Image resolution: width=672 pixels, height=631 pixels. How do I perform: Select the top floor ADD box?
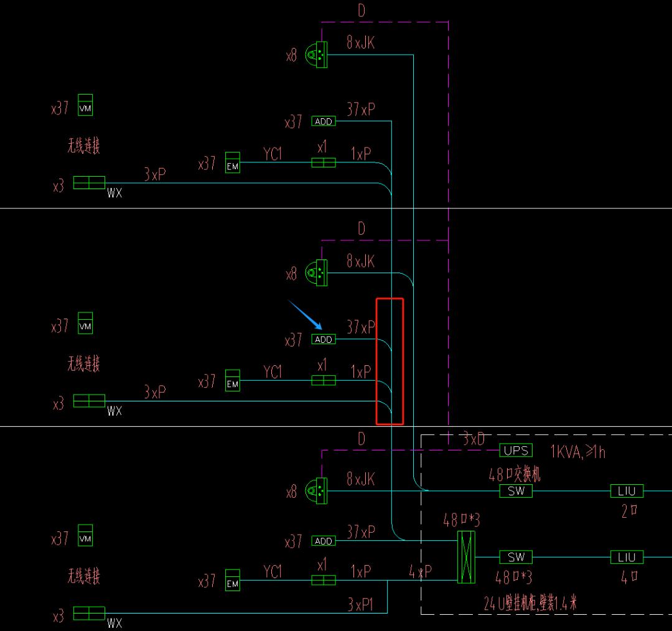(324, 121)
